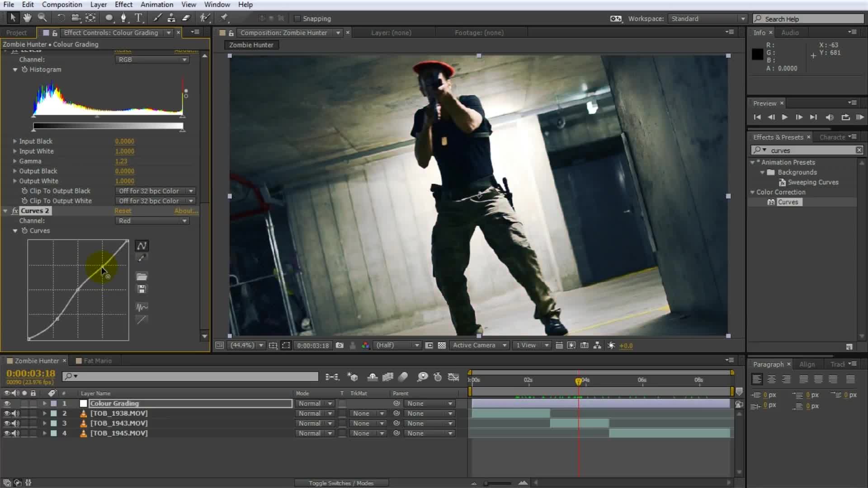
Task: Open the Effect menu
Action: click(123, 5)
